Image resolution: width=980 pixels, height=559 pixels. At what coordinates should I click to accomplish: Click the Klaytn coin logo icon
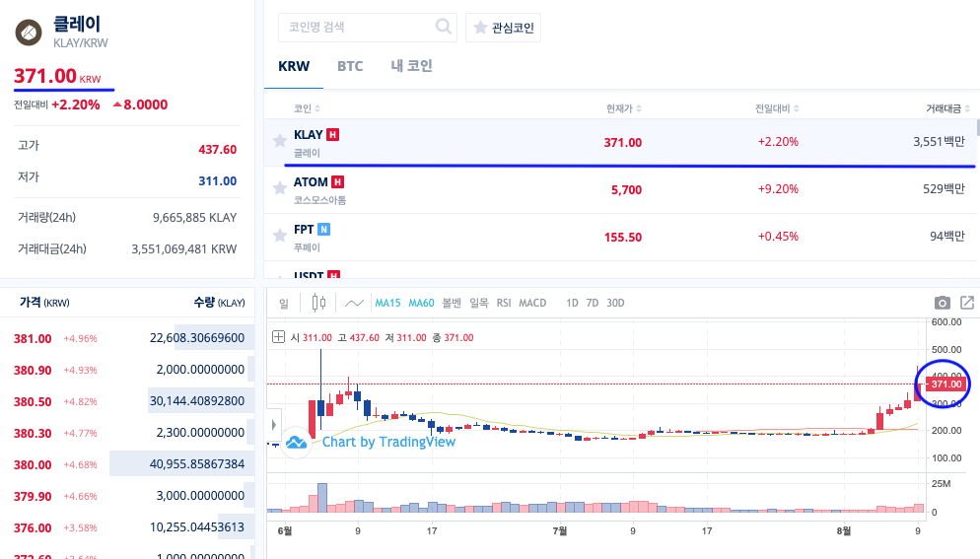[29, 33]
